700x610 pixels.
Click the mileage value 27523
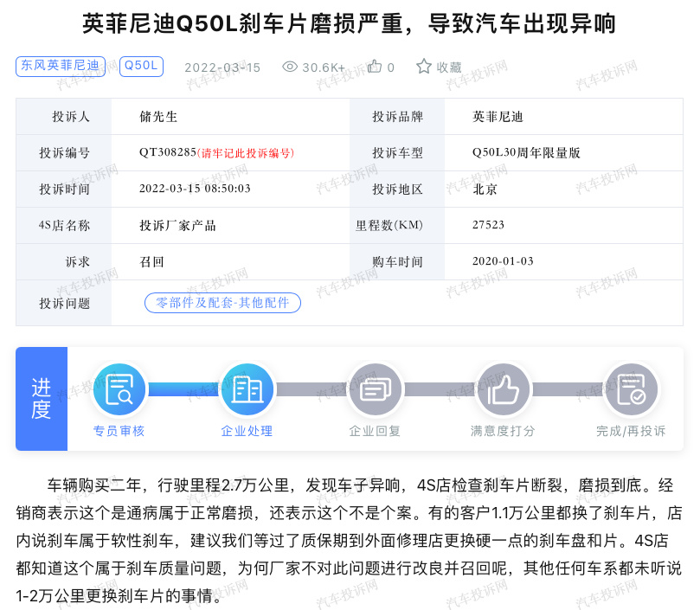coord(488,225)
